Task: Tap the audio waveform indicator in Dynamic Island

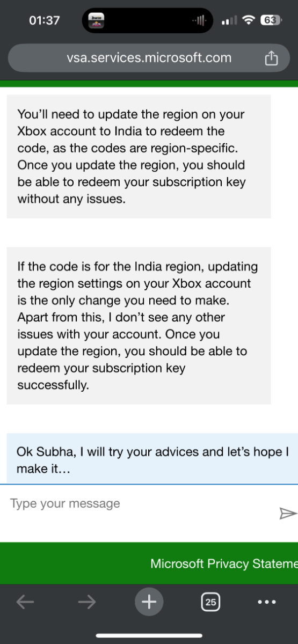Action: point(199,21)
